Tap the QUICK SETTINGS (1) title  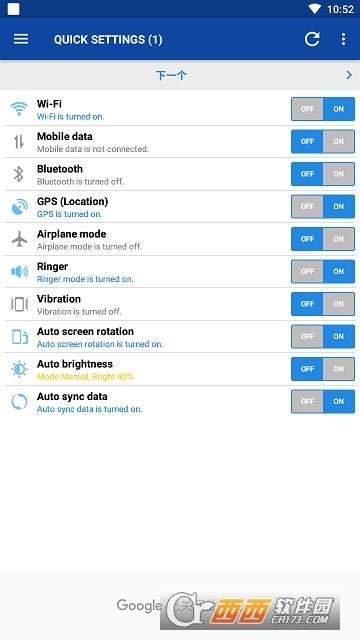coord(108,40)
